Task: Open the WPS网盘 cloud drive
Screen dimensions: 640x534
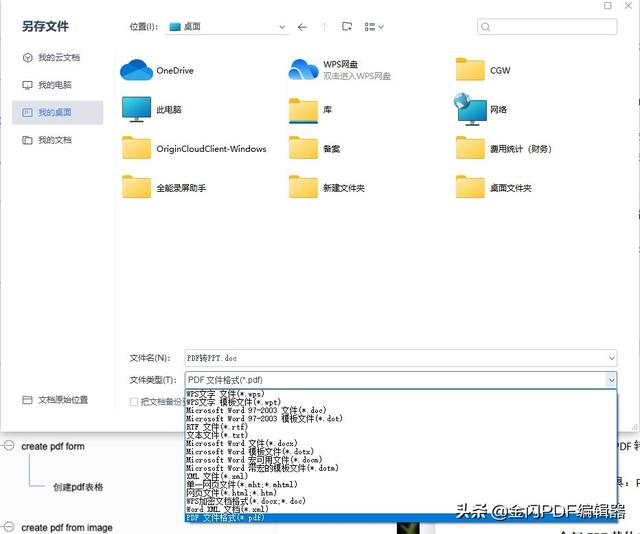Action: (340, 70)
